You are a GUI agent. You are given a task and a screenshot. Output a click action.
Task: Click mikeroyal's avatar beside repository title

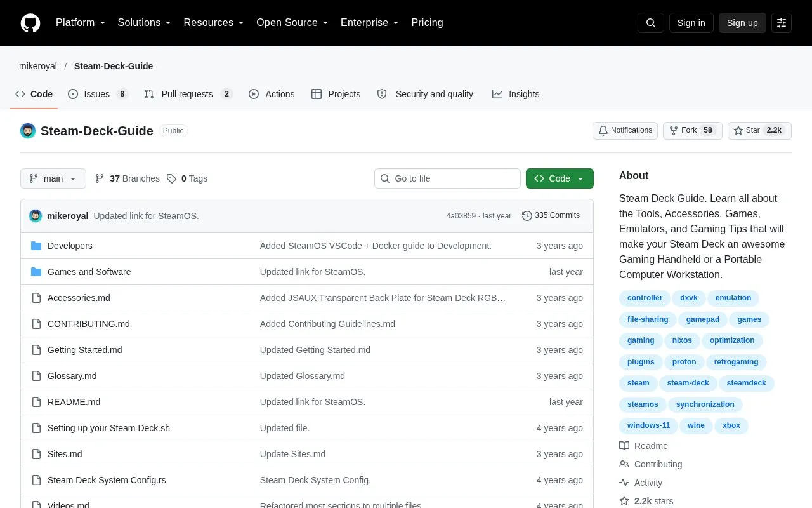pyautogui.click(x=28, y=131)
